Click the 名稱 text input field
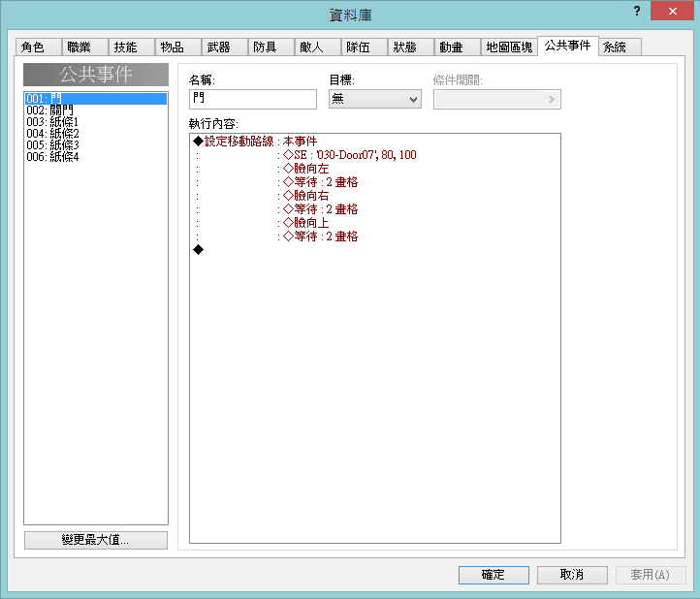 point(253,99)
